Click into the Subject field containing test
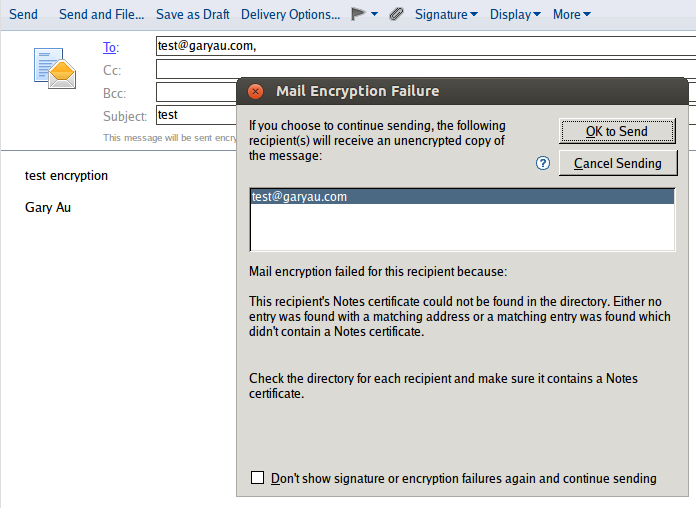Viewport: 696px width, 508px height. pos(197,115)
